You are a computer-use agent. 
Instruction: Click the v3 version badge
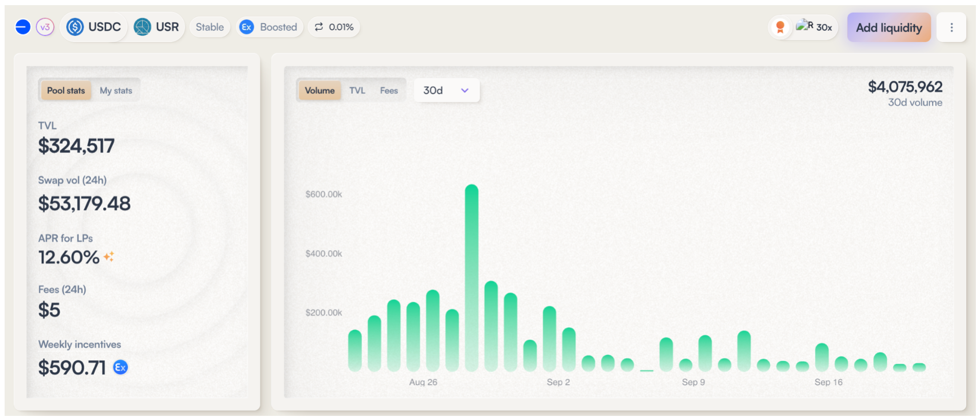(45, 27)
